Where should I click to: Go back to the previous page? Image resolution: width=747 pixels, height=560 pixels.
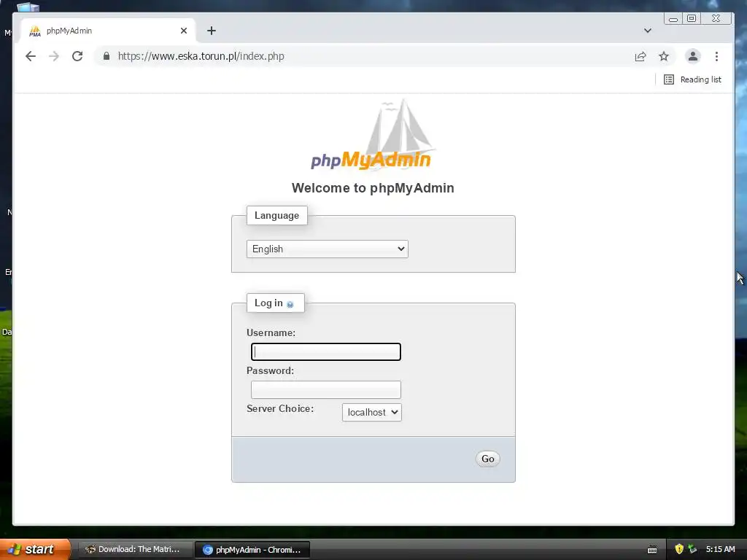pyautogui.click(x=31, y=56)
